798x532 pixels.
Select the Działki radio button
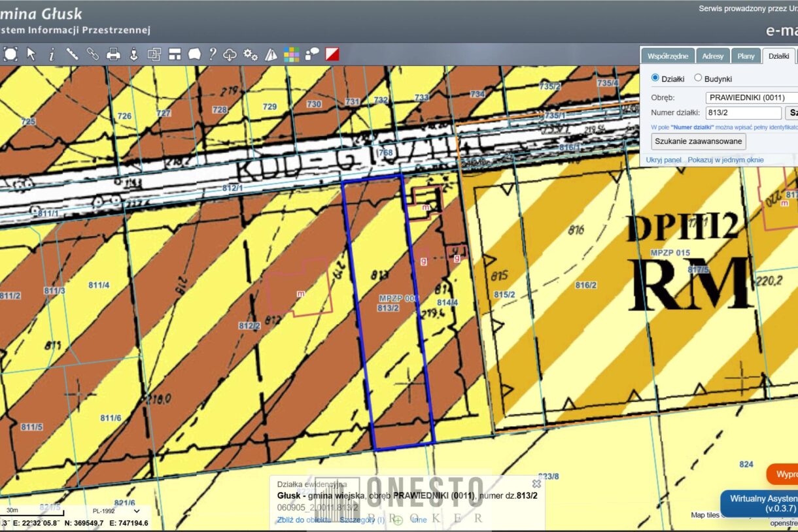click(655, 78)
